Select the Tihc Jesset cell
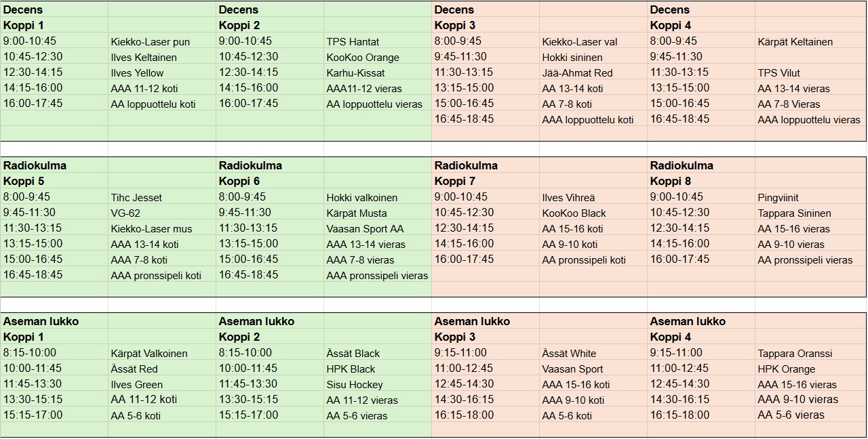 click(x=136, y=198)
